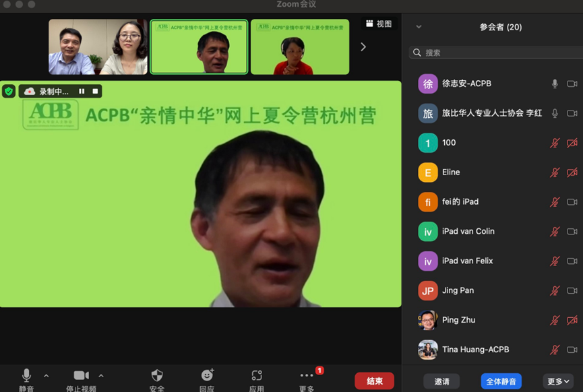This screenshot has width=583, height=392.
Task: Select Eline's orange avatar
Action: pyautogui.click(x=428, y=172)
